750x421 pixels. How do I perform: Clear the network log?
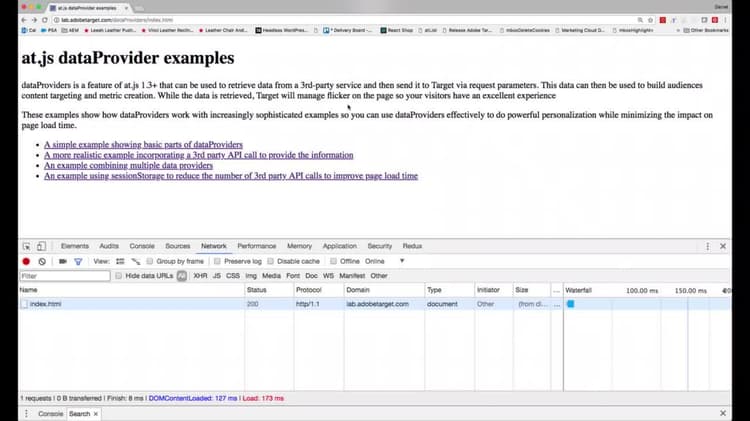coord(42,262)
